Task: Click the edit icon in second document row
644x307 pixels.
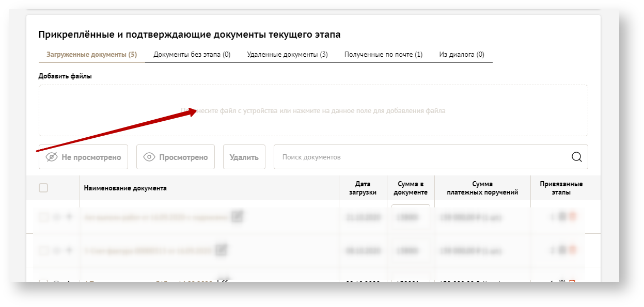Action: click(221, 250)
